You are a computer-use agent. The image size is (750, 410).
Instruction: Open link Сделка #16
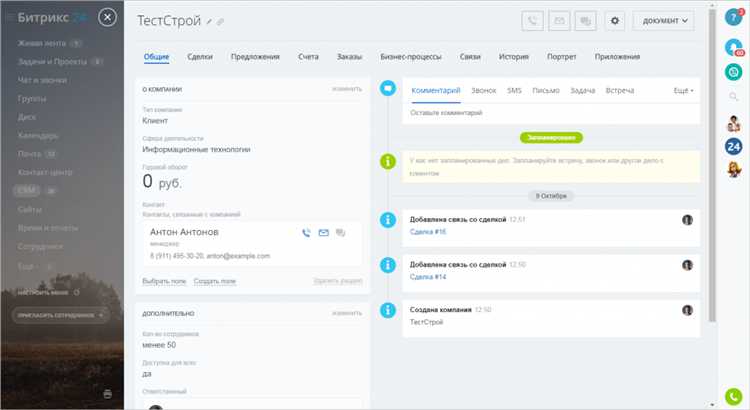[x=428, y=232]
